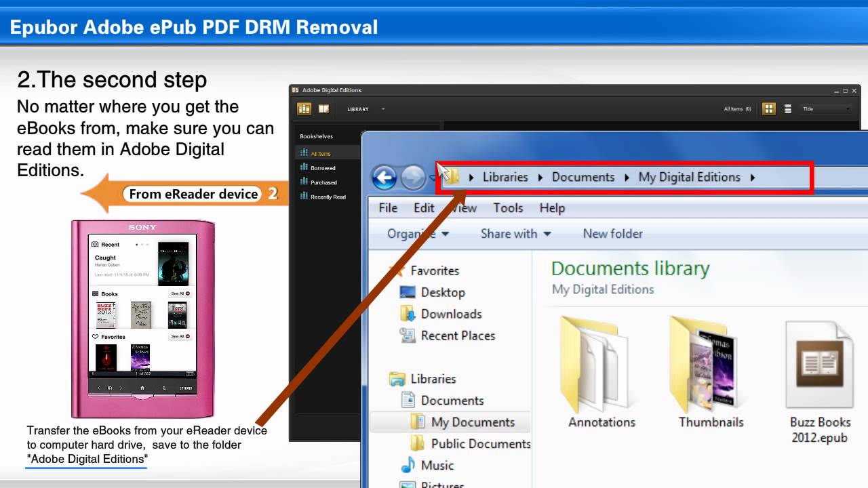Click the Downloads folder icon in Favorites
This screenshot has width=868, height=488.
[408, 313]
